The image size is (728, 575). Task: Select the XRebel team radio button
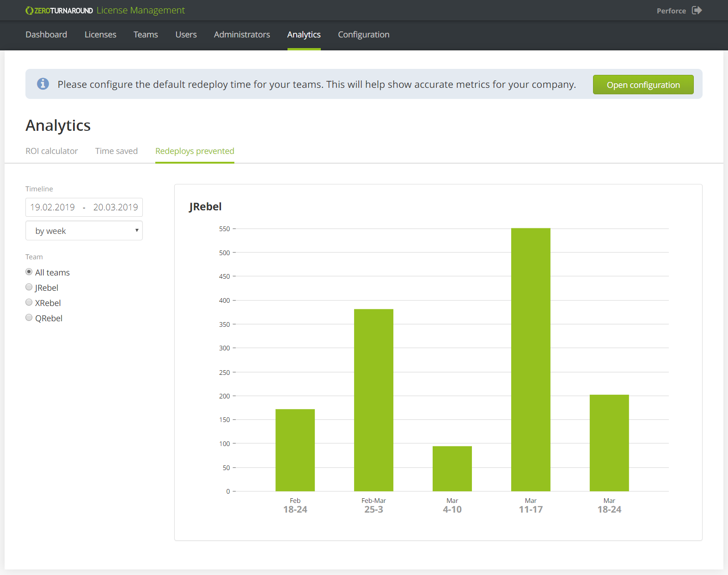point(29,302)
